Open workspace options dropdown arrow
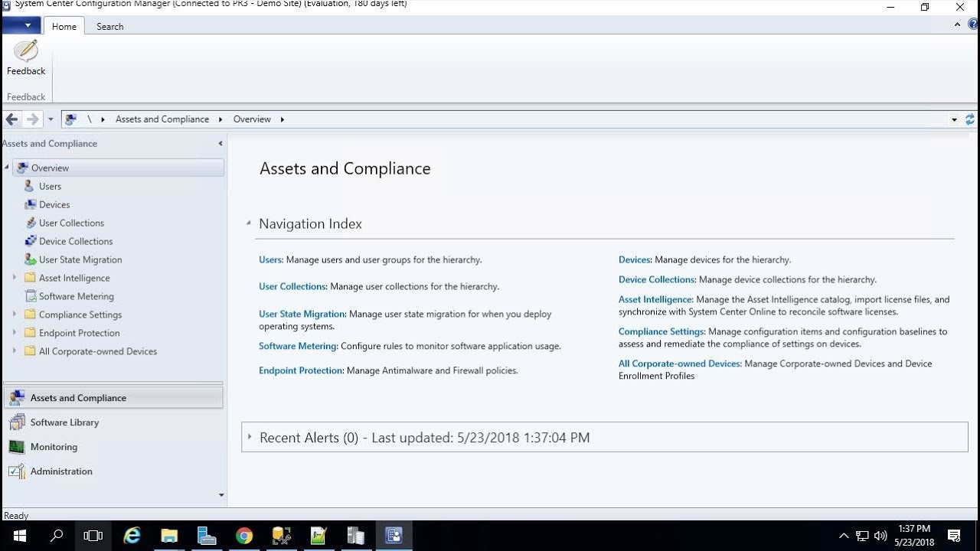 tap(221, 495)
